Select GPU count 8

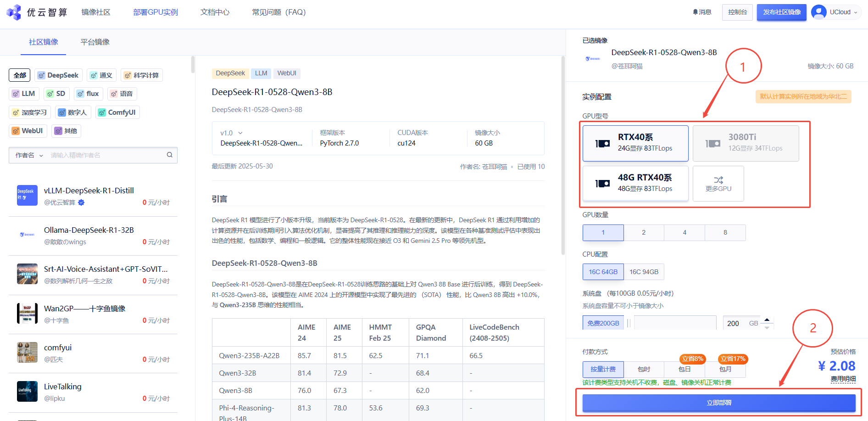pyautogui.click(x=725, y=233)
